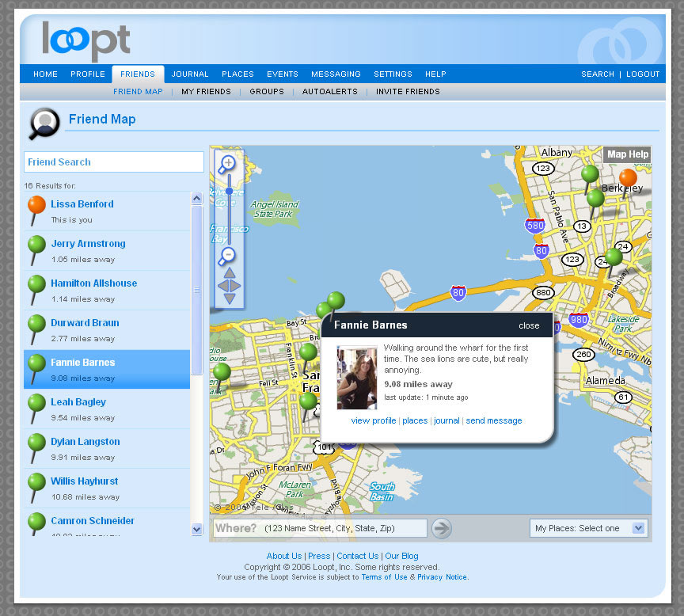Click the Our Blog footer link
684x616 pixels.
click(x=401, y=556)
